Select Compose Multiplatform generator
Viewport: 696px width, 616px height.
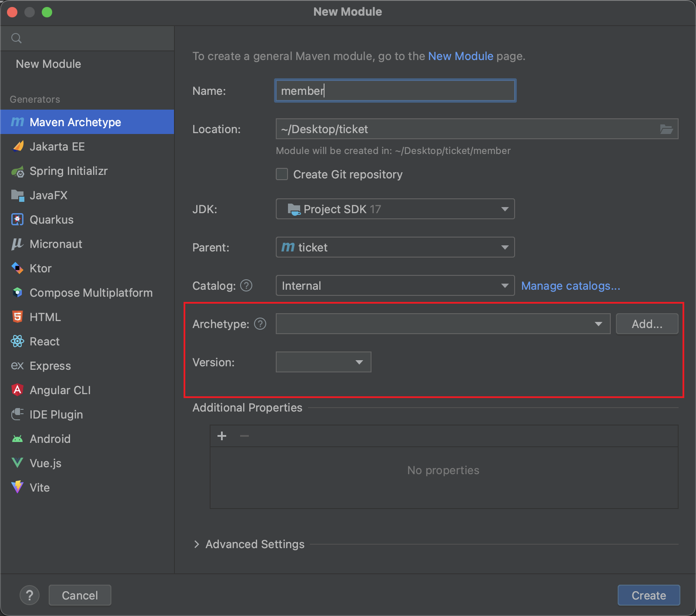91,293
